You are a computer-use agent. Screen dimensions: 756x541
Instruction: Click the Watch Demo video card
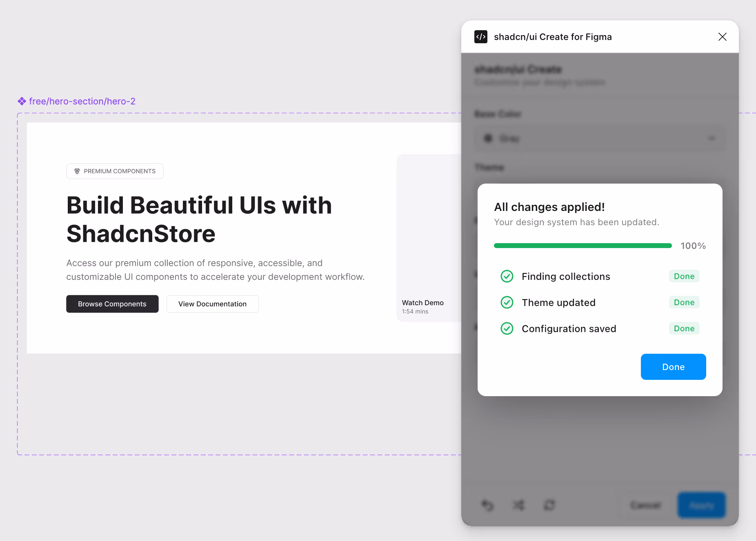(429, 238)
